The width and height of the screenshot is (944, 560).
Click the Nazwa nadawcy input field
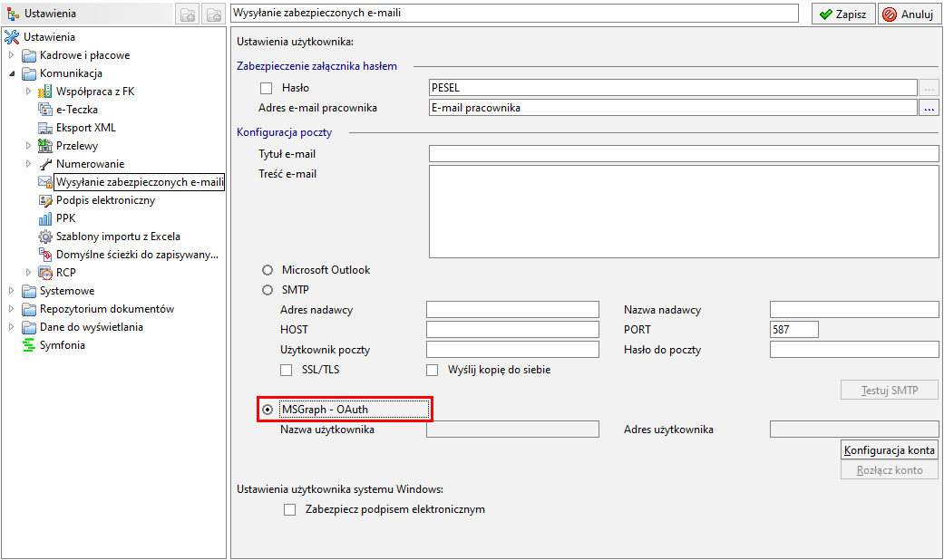tap(854, 310)
